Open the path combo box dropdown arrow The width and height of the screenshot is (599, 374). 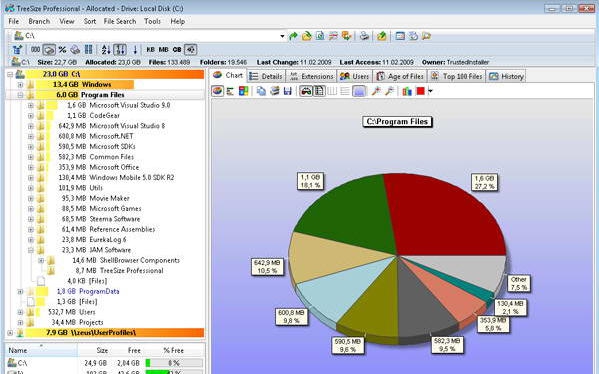pyautogui.click(x=282, y=36)
